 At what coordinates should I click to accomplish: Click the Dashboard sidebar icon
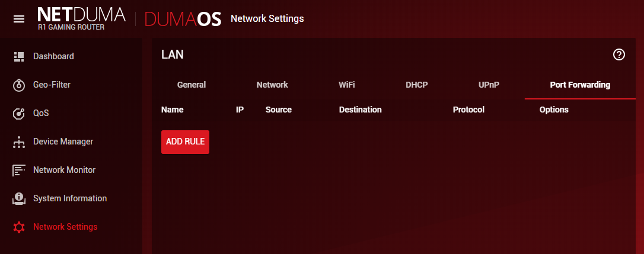pyautogui.click(x=18, y=56)
